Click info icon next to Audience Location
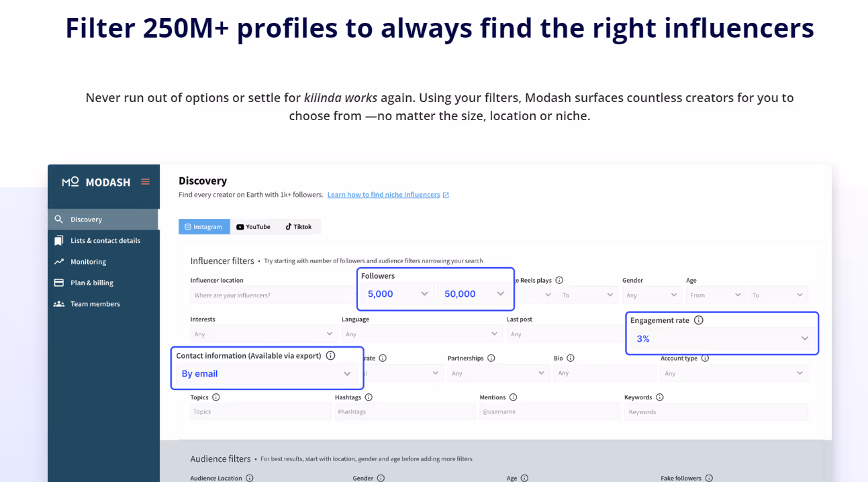Viewport: 868px width, 482px height. (x=250, y=478)
